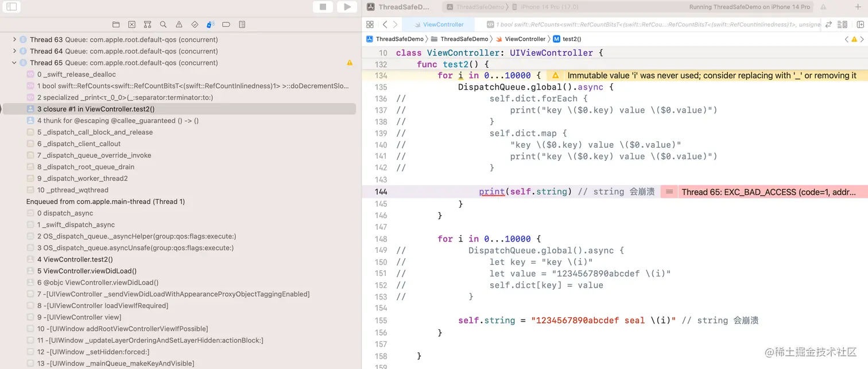Click line number 134 in the gutter
The image size is (868, 369).
tap(381, 75)
